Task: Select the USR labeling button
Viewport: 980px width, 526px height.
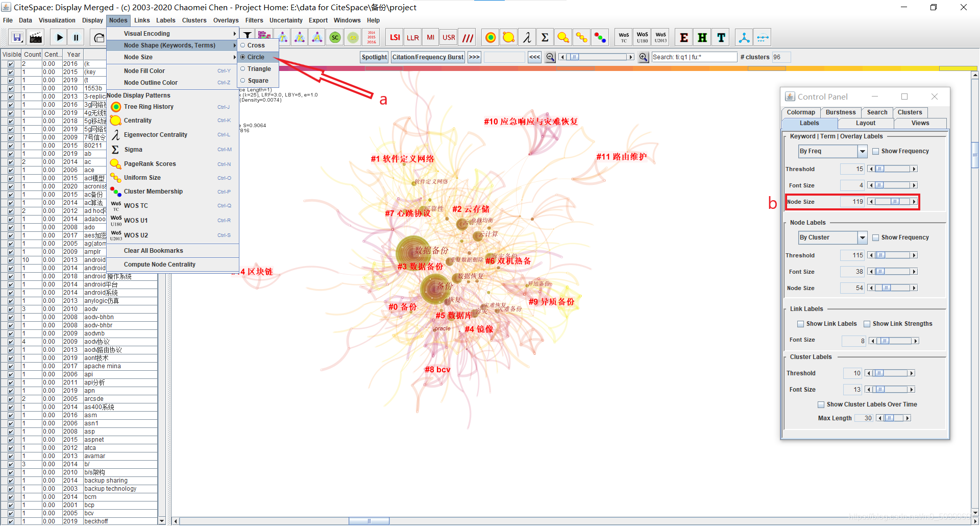Action: click(449, 37)
